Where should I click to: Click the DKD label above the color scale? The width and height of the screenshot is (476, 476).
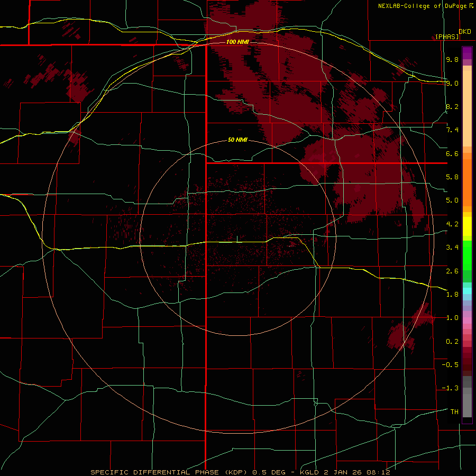point(465,32)
